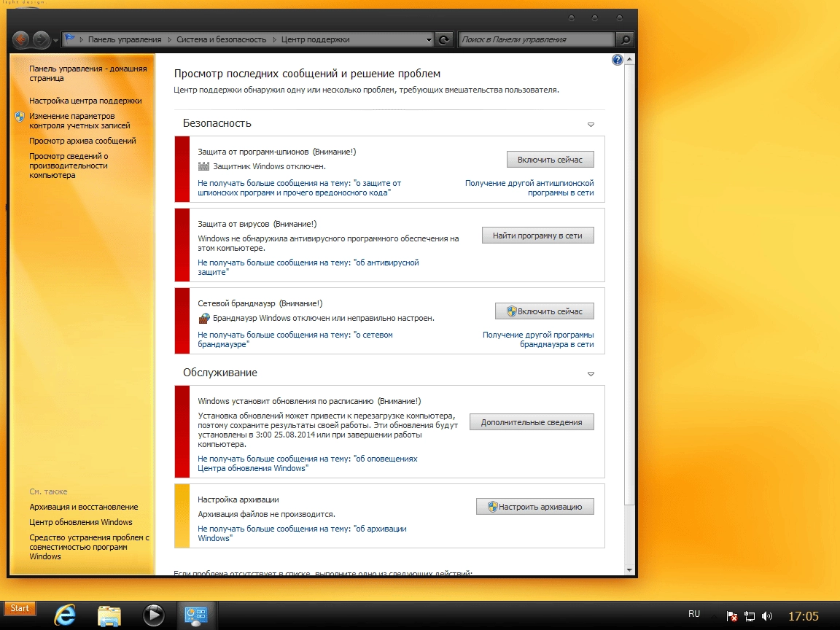Disable messages about spyware protection link
The image size is (840, 630).
click(299, 188)
